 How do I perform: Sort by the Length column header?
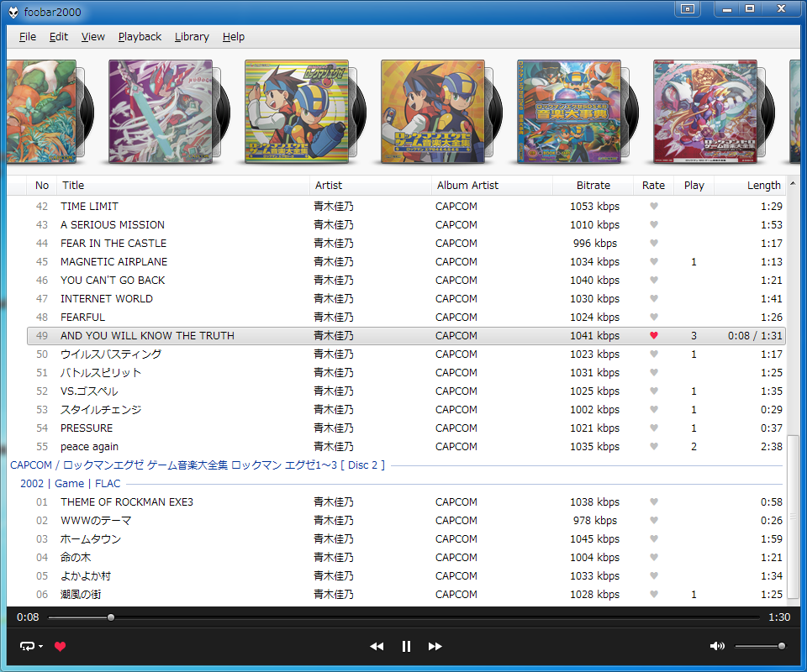click(x=750, y=186)
